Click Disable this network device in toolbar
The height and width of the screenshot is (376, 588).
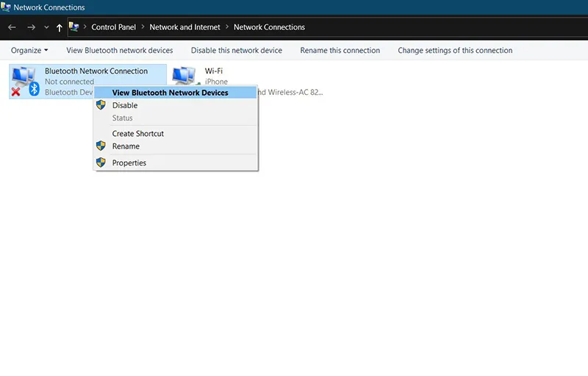[236, 51]
